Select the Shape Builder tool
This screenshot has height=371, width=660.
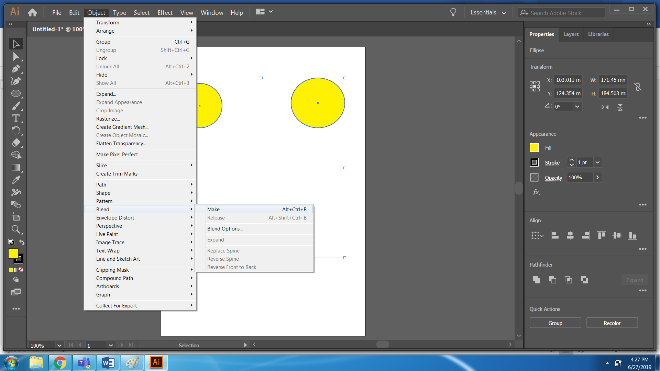click(16, 155)
